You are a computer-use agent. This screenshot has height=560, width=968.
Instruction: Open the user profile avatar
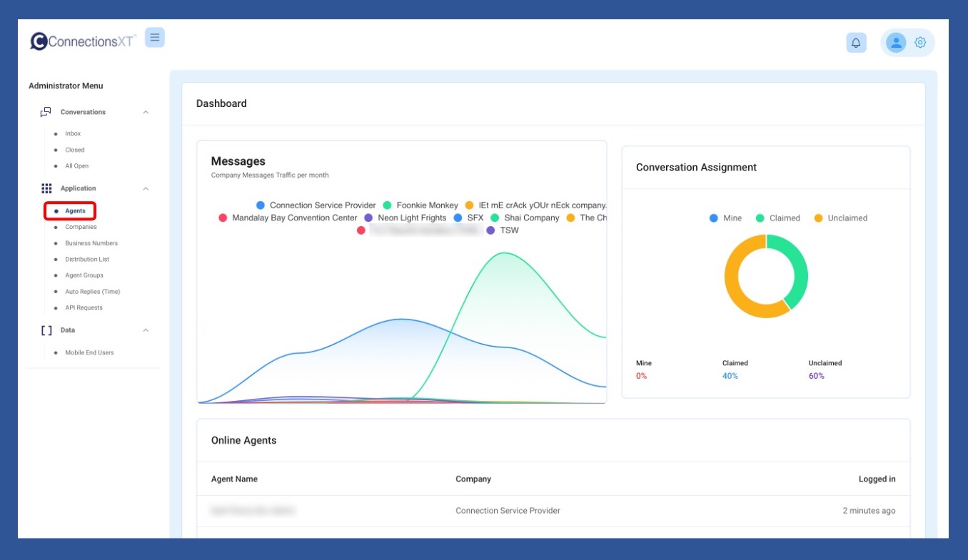coord(895,43)
